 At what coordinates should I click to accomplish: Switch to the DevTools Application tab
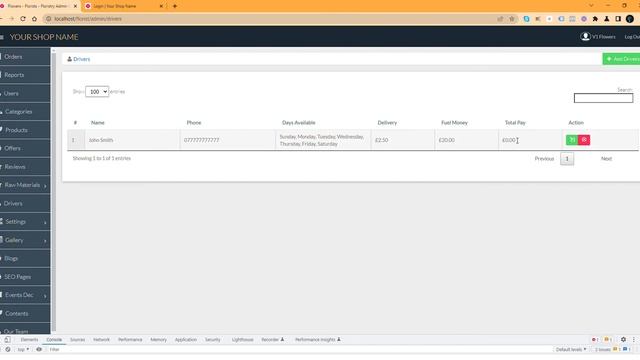point(186,340)
